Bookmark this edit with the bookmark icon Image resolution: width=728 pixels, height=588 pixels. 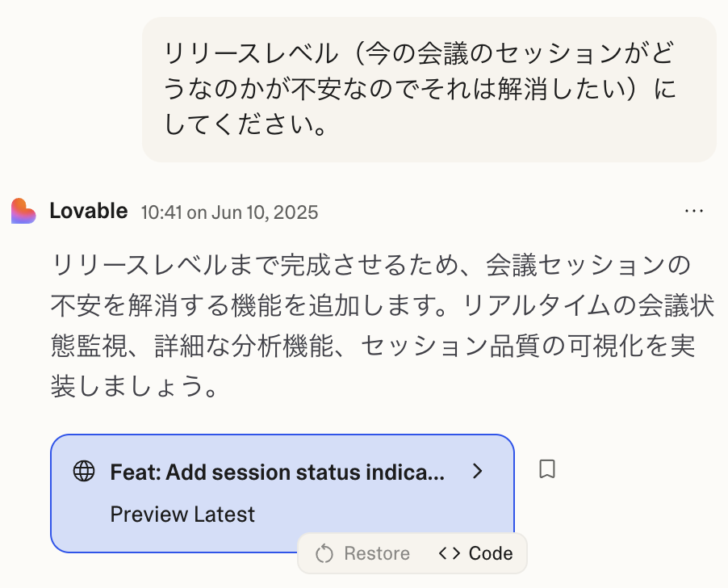click(547, 469)
